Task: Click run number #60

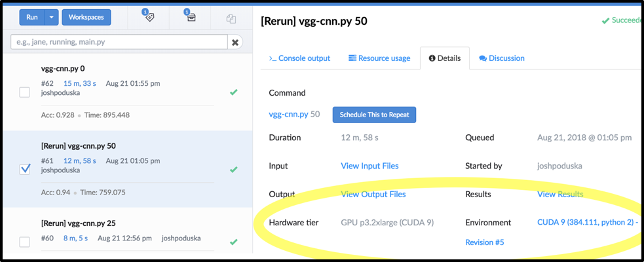Action: coord(47,238)
